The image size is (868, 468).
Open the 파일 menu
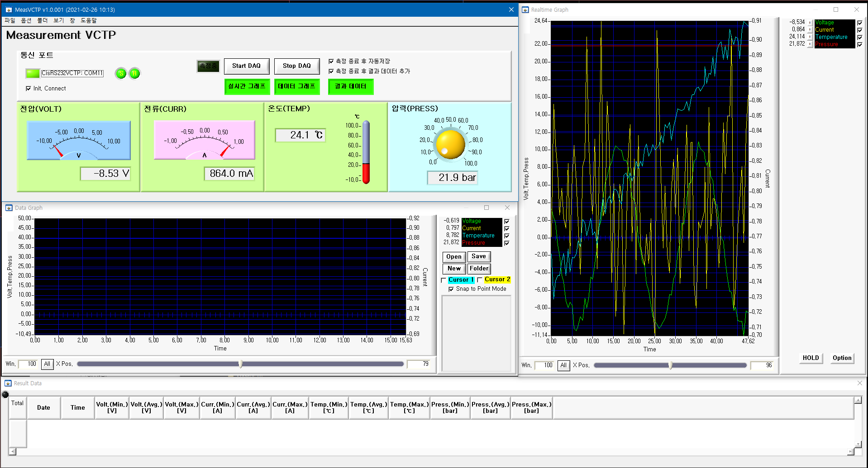10,20
